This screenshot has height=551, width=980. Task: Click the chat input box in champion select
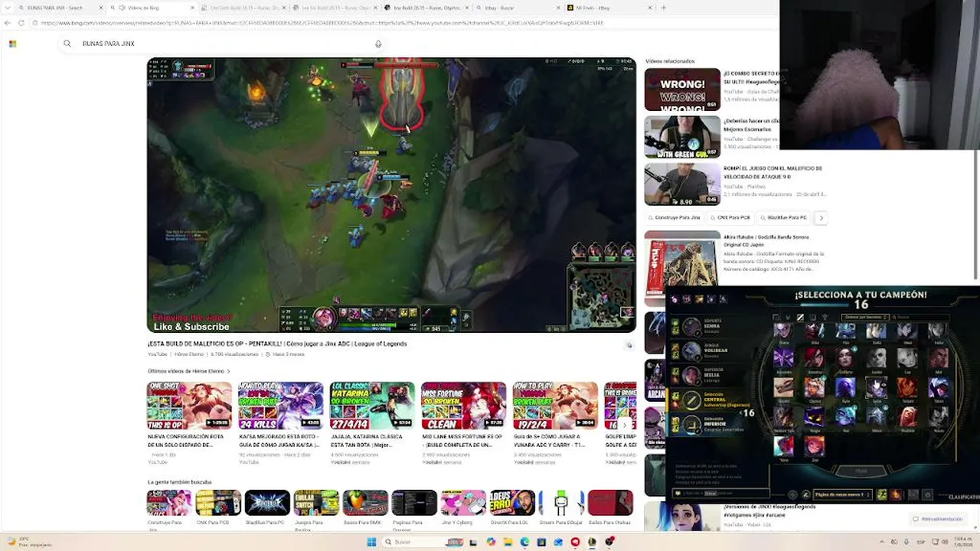[x=720, y=494]
